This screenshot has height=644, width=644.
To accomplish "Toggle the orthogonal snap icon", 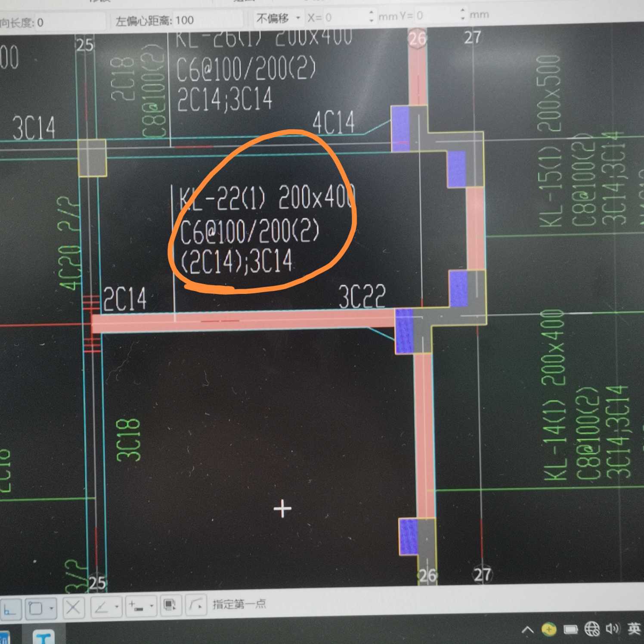I will coord(9,609).
